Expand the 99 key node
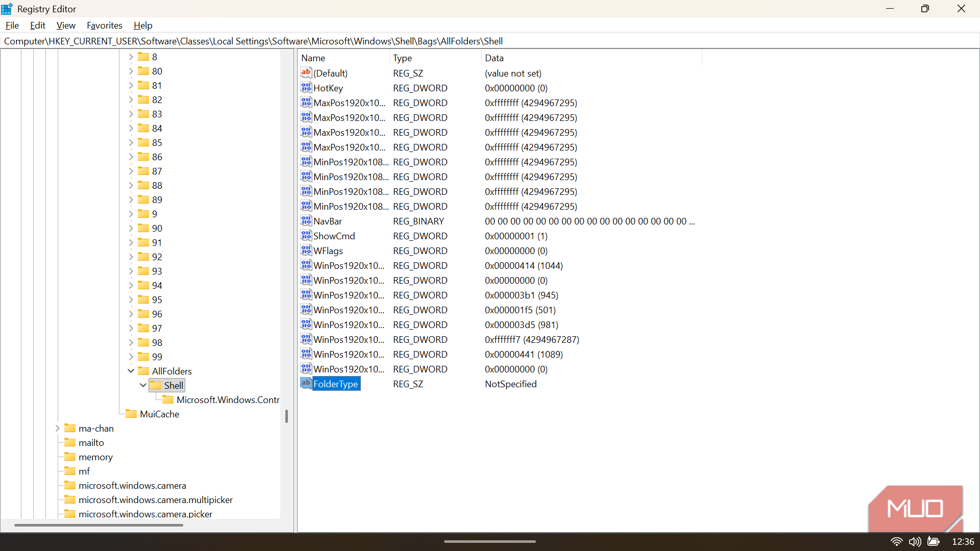This screenshot has height=551, width=980. pos(131,357)
